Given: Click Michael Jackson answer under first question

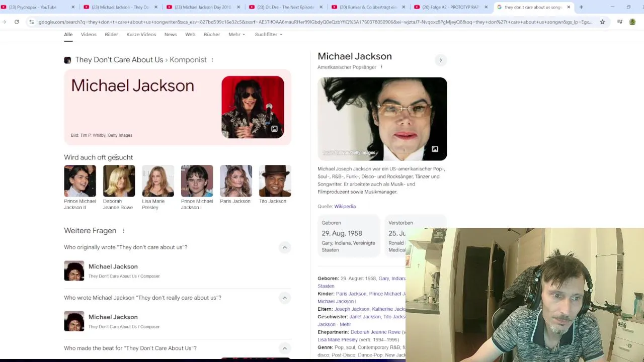Looking at the screenshot, I should click(113, 266).
